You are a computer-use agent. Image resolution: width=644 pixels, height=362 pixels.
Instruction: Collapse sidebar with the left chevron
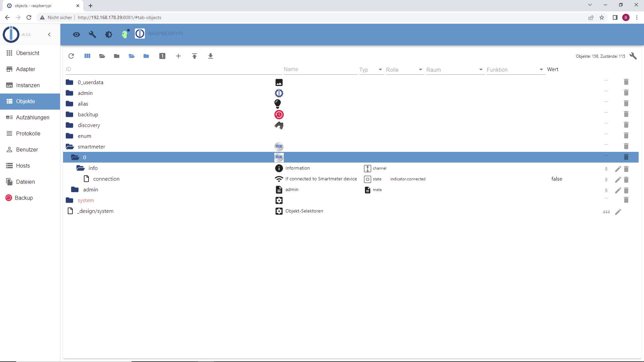coord(49,35)
